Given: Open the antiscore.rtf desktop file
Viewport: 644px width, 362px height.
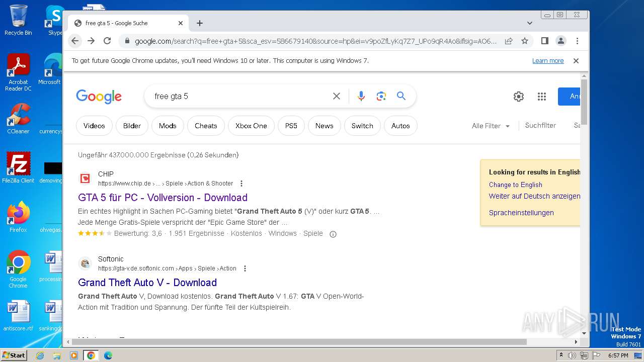Looking at the screenshot, I should click(x=18, y=316).
